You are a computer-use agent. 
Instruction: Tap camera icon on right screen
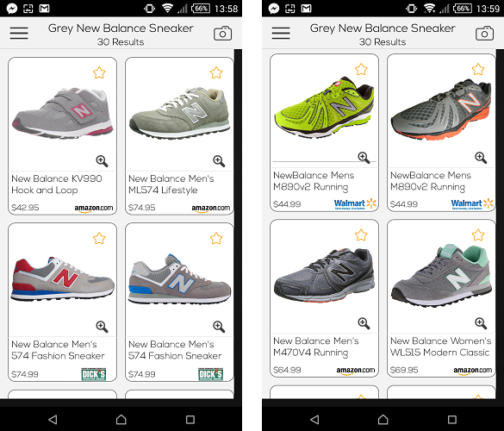tap(484, 34)
